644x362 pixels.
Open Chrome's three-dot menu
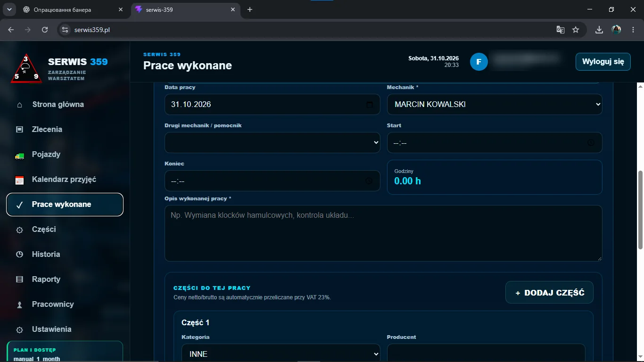[633, 30]
